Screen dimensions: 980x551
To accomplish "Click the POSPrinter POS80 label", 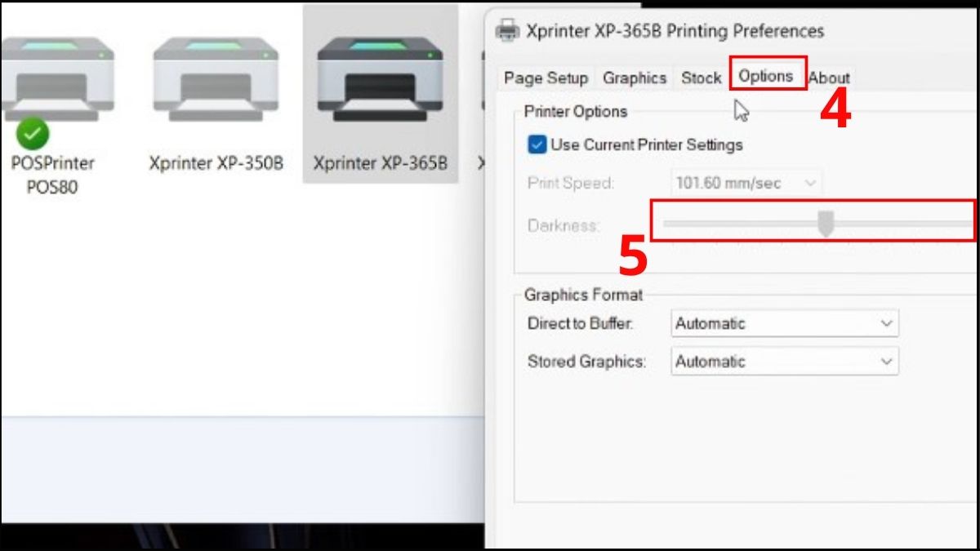I will [53, 176].
